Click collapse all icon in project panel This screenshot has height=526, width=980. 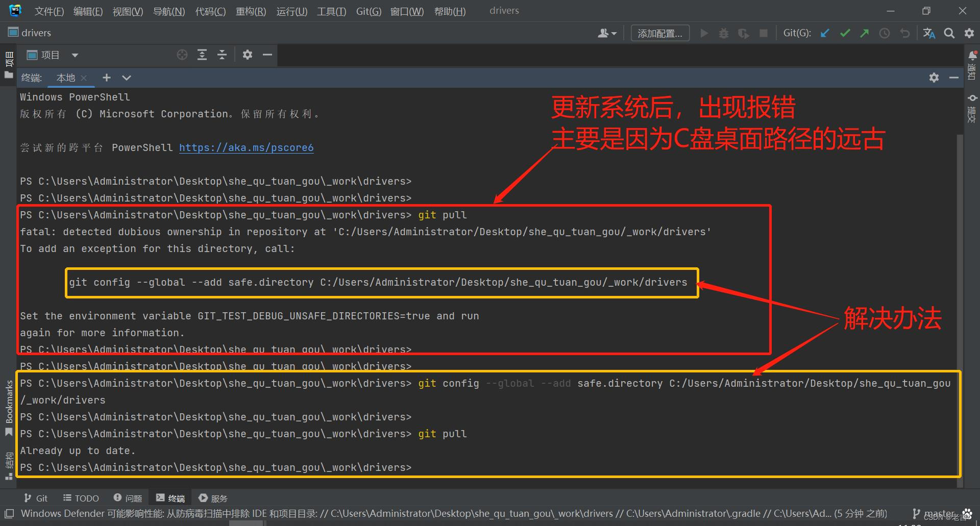click(222, 55)
